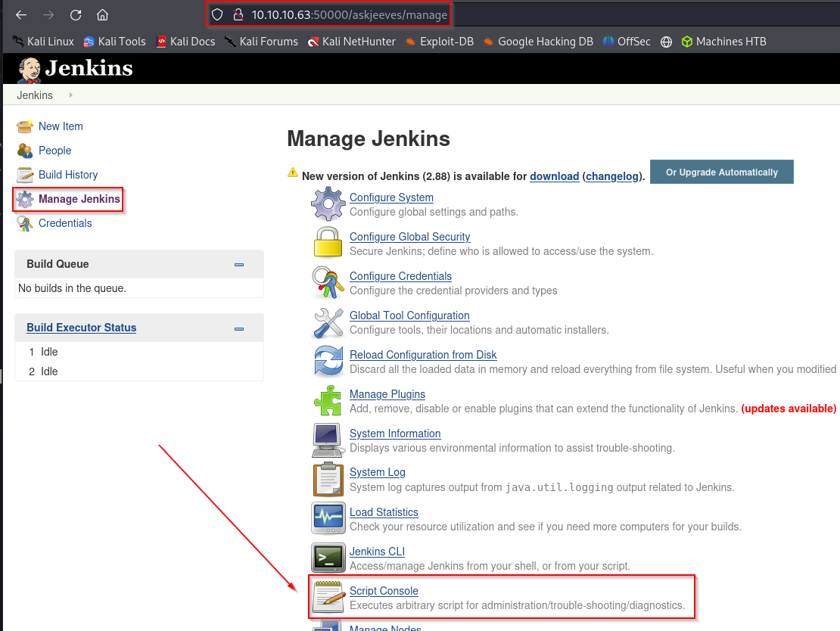This screenshot has height=631, width=840.
Task: Open the Build Executor Status link
Action: [x=82, y=328]
